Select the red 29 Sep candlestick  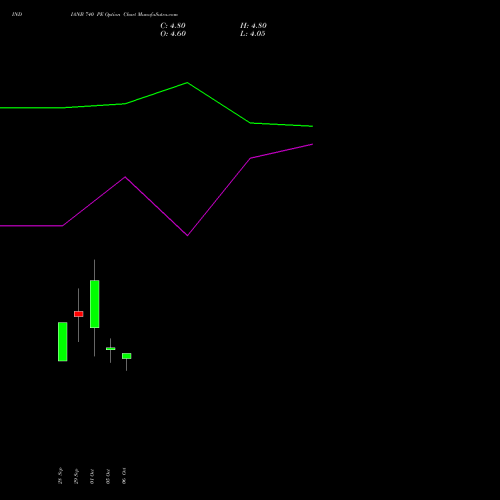pos(79,314)
